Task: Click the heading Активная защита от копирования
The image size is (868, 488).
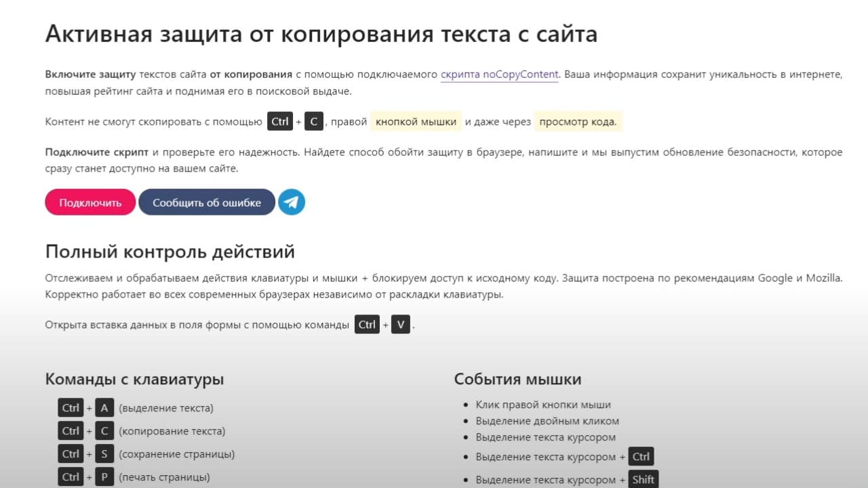Action: 321,33
